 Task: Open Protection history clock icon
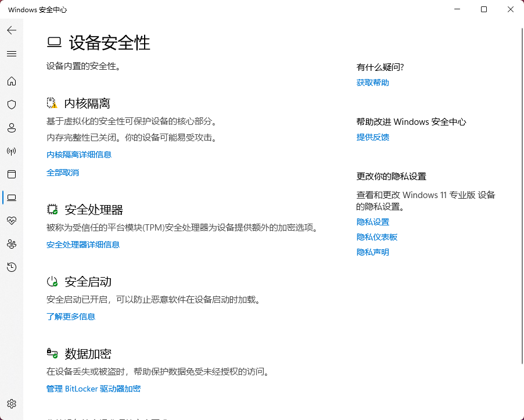coord(12,267)
